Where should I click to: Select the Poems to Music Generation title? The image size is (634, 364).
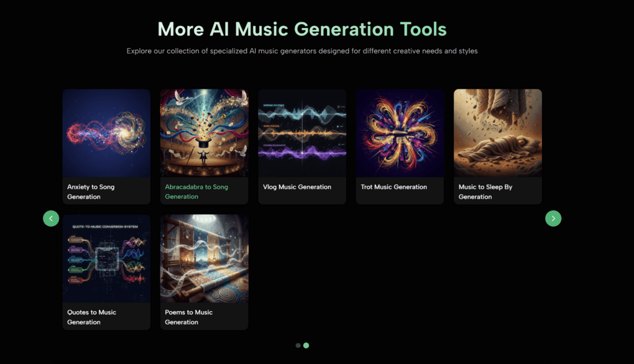coord(188,317)
